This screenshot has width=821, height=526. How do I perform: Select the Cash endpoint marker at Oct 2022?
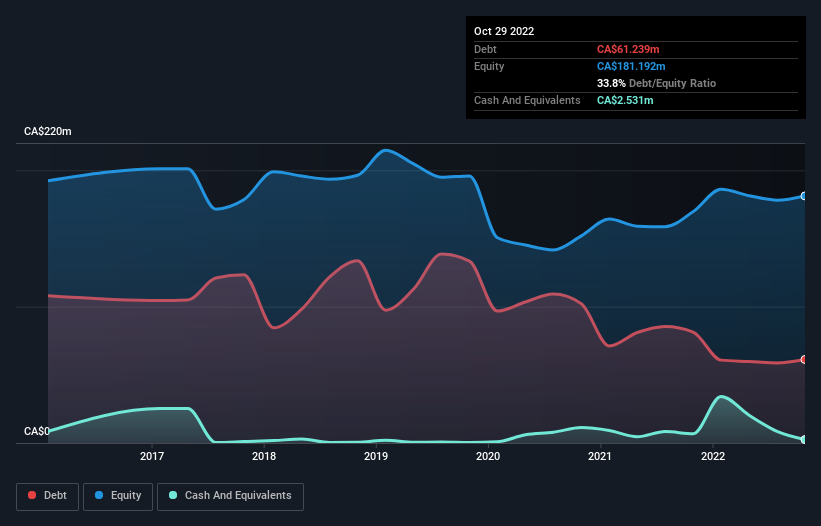click(x=804, y=440)
